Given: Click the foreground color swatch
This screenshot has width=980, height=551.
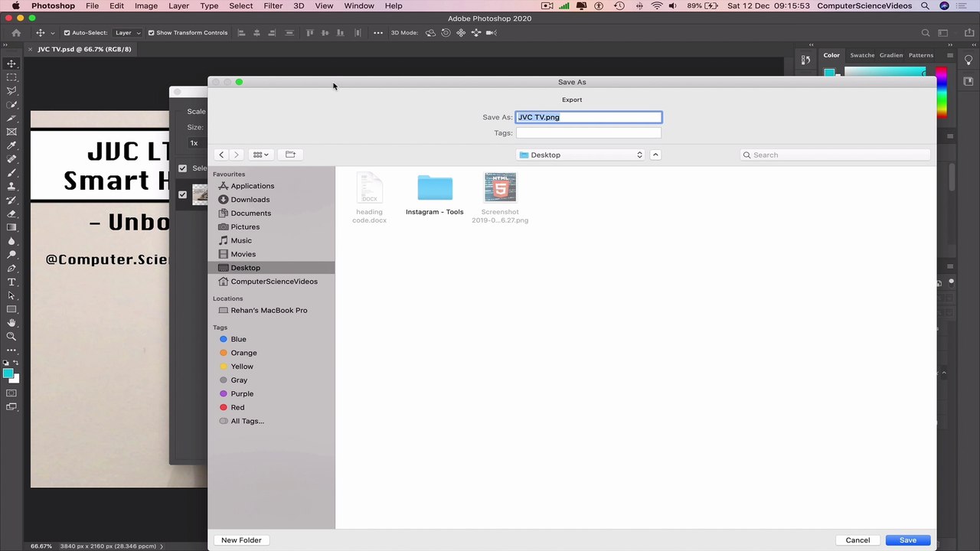Looking at the screenshot, I should click(8, 373).
